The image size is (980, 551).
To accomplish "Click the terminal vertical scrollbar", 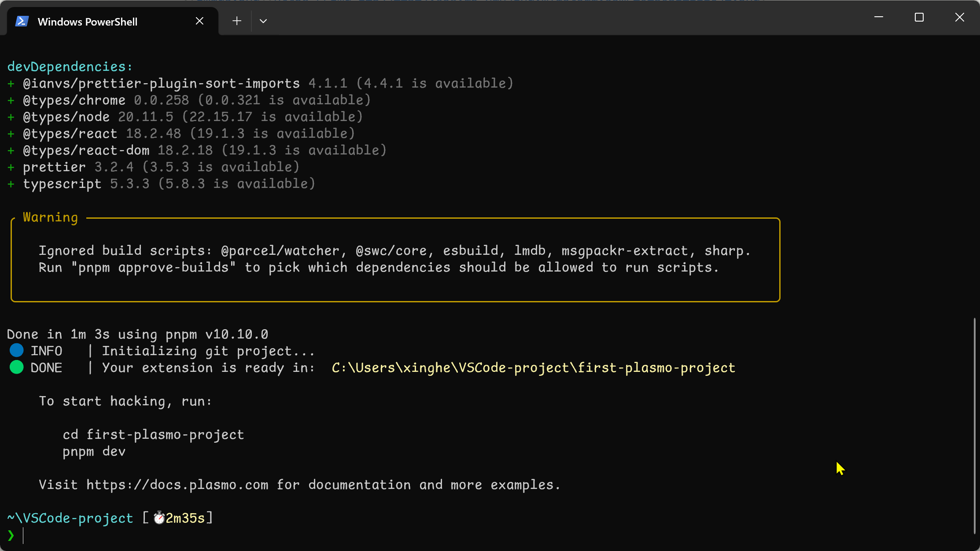I will [x=975, y=426].
